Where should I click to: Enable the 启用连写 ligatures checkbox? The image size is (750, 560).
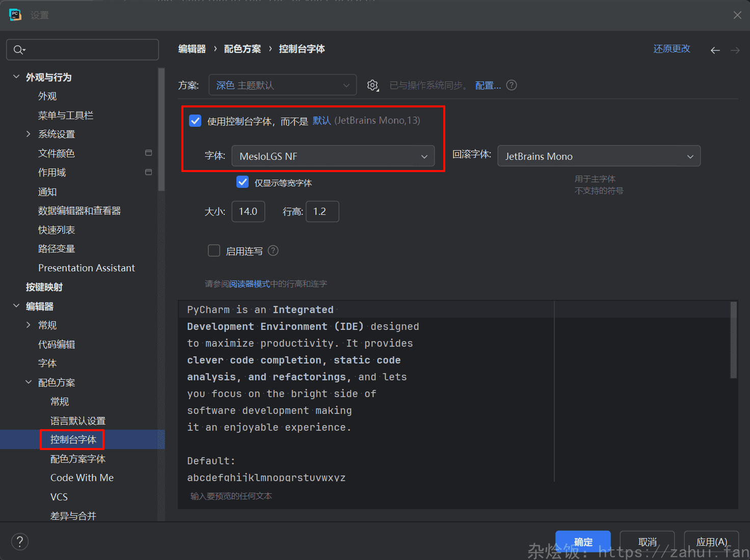(214, 250)
